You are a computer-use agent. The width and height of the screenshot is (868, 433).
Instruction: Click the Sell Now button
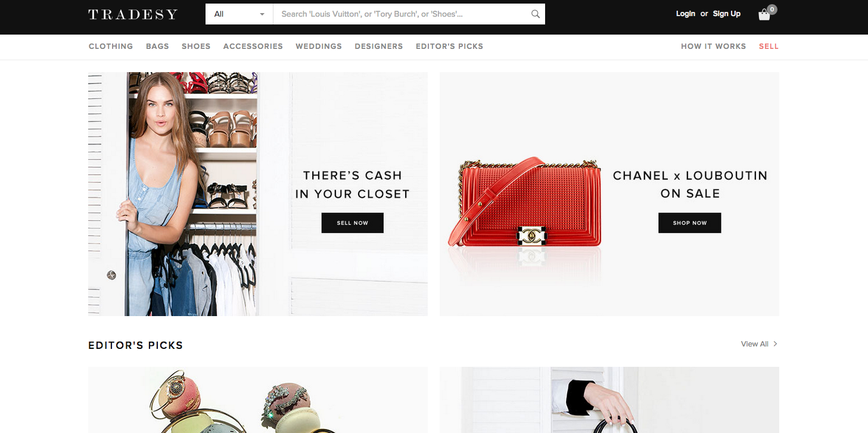[x=353, y=222]
